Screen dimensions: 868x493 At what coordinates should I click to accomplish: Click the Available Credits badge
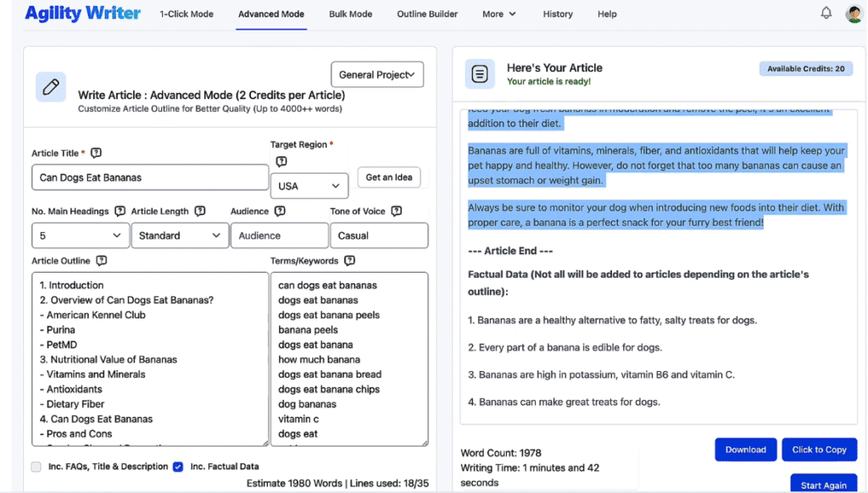point(805,69)
